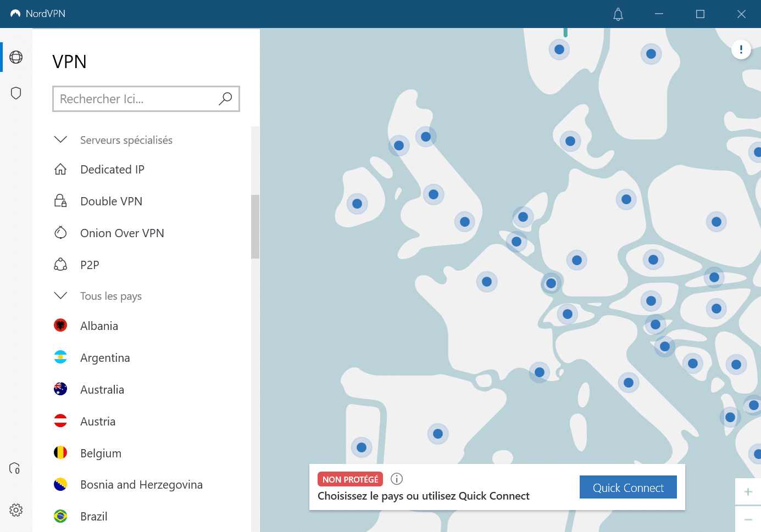Click the Rechercher Ici search field

pyautogui.click(x=146, y=99)
